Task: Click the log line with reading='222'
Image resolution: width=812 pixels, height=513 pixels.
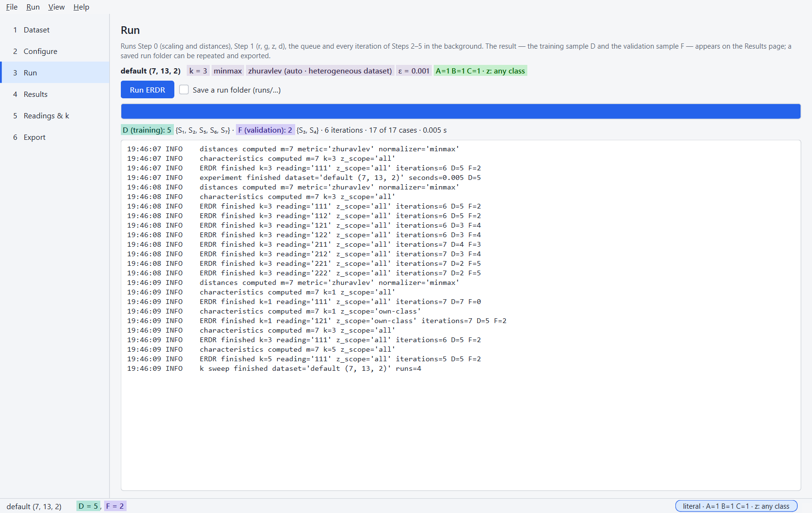Action: click(304, 273)
